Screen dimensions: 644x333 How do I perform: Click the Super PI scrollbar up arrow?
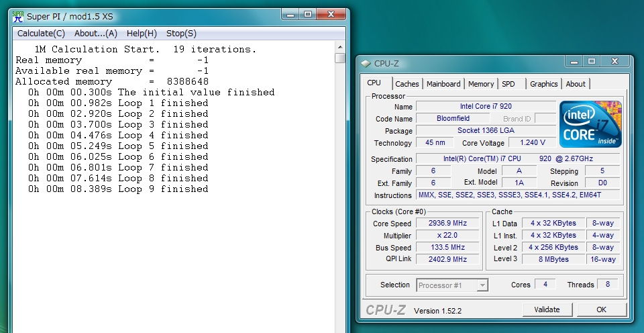click(x=340, y=47)
